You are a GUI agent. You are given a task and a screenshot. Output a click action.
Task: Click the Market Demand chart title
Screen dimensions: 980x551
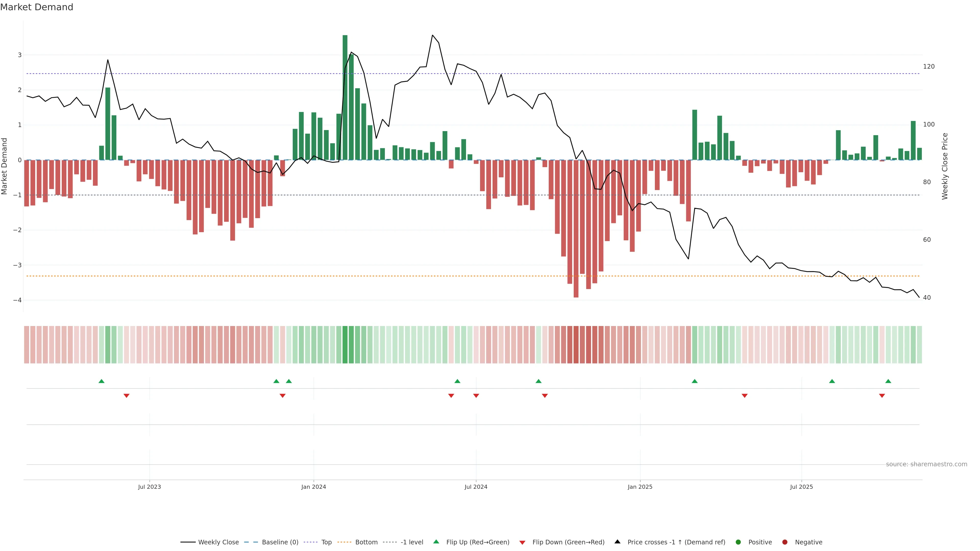pos(36,7)
